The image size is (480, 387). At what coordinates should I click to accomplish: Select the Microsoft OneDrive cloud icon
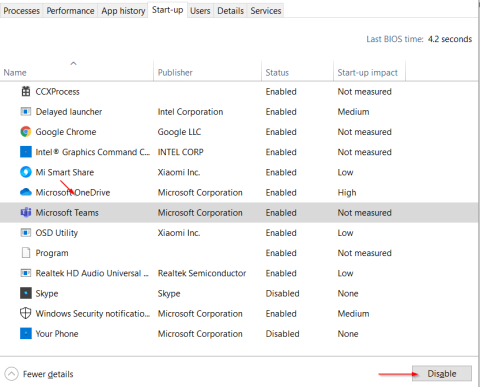click(x=26, y=192)
